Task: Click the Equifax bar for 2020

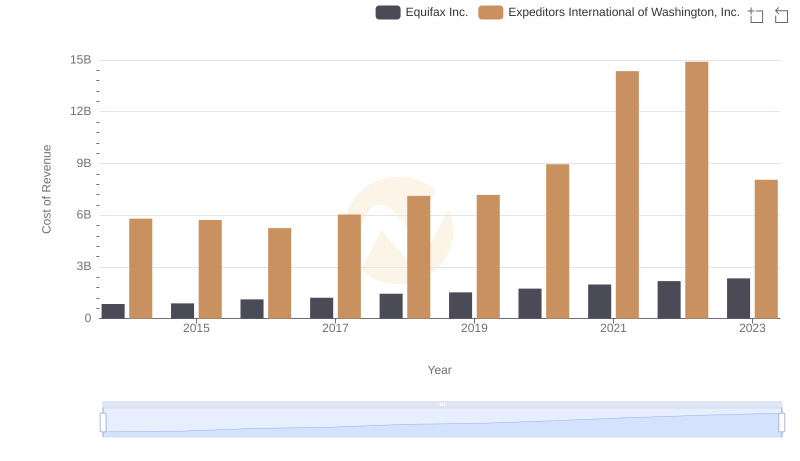Action: click(530, 303)
